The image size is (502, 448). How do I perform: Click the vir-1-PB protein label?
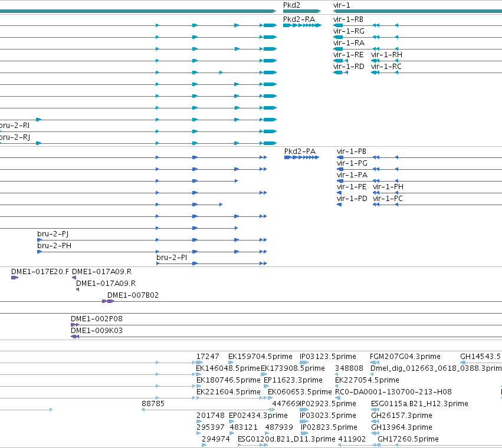coord(351,151)
